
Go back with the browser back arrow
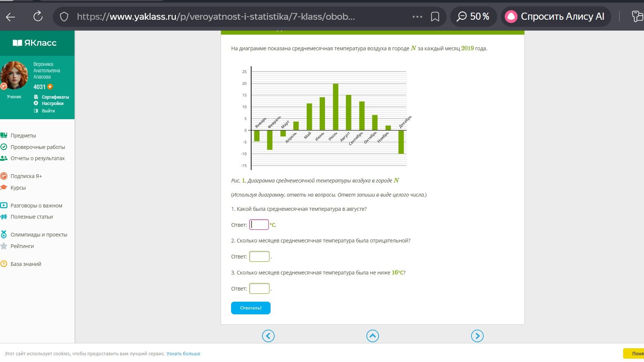click(x=10, y=17)
